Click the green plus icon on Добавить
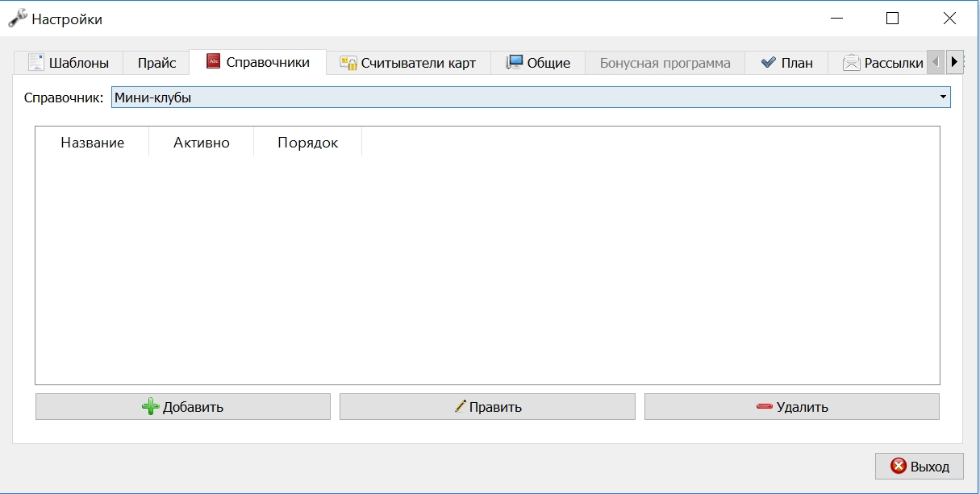 [x=151, y=407]
